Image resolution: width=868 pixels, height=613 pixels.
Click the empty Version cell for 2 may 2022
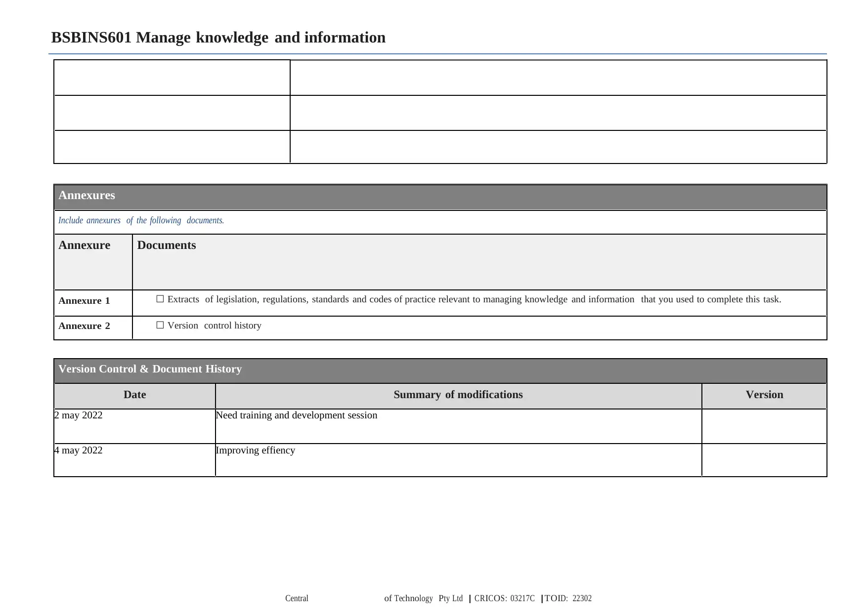(764, 426)
